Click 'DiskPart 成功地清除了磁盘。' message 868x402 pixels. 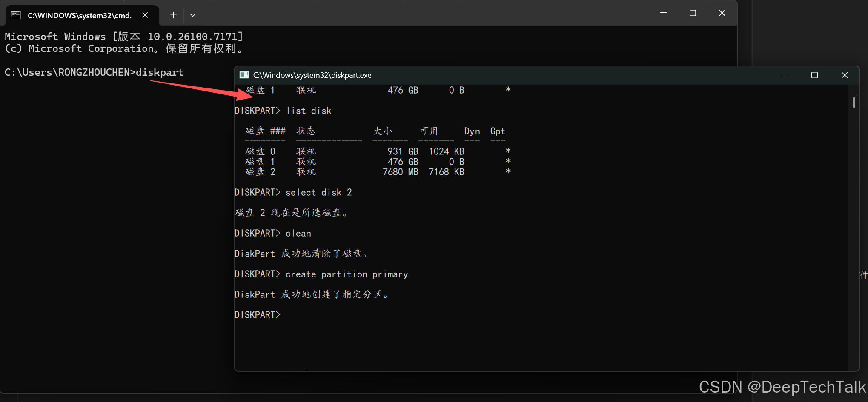pos(301,254)
